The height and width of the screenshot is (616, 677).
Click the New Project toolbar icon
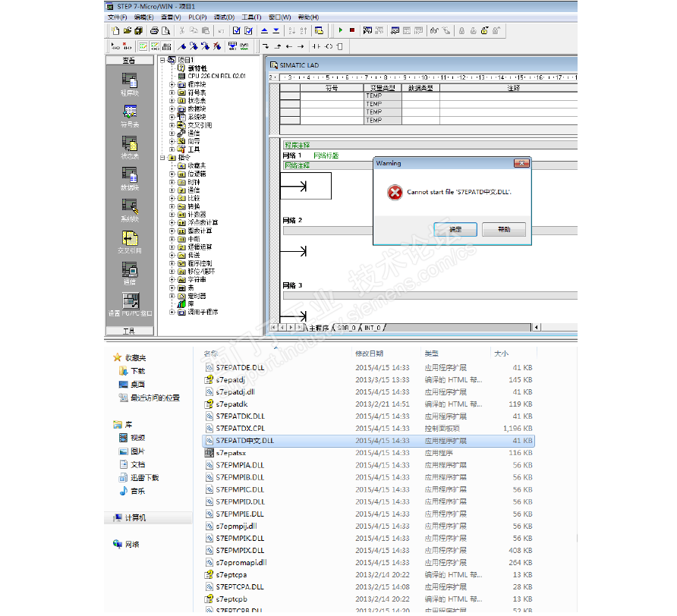pos(115,30)
